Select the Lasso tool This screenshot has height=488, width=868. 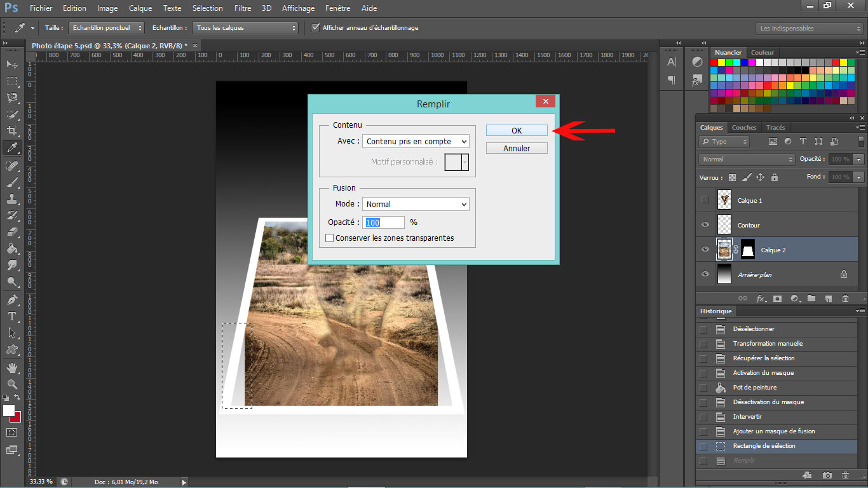tap(12, 98)
